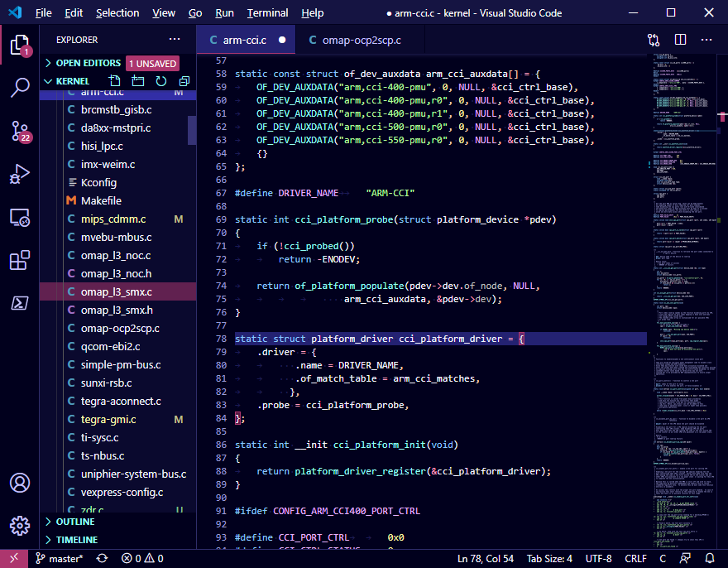Open the Search view
Screen dimensions: 728x568
click(x=20, y=88)
